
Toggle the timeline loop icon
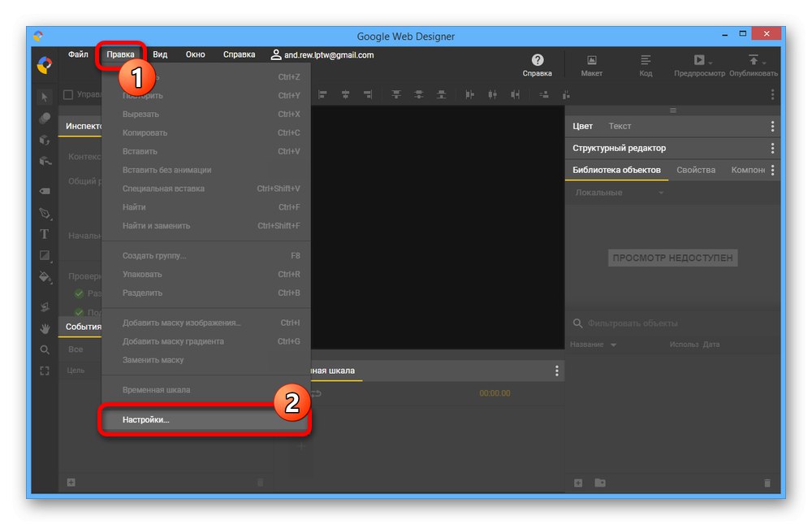[317, 393]
